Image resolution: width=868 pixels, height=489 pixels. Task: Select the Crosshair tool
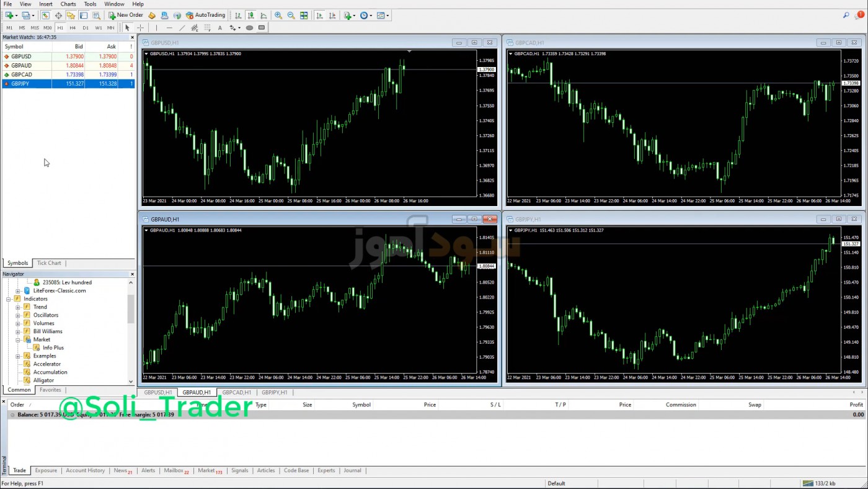point(140,28)
